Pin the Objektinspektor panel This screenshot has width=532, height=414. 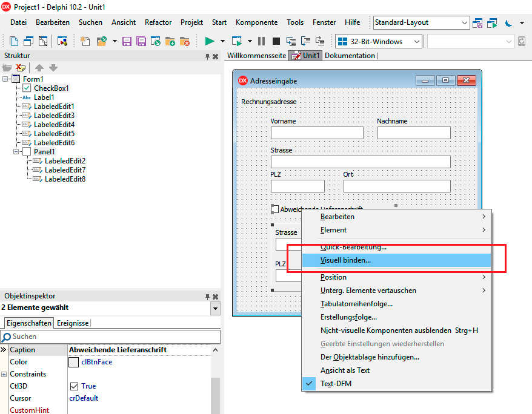[x=207, y=297]
